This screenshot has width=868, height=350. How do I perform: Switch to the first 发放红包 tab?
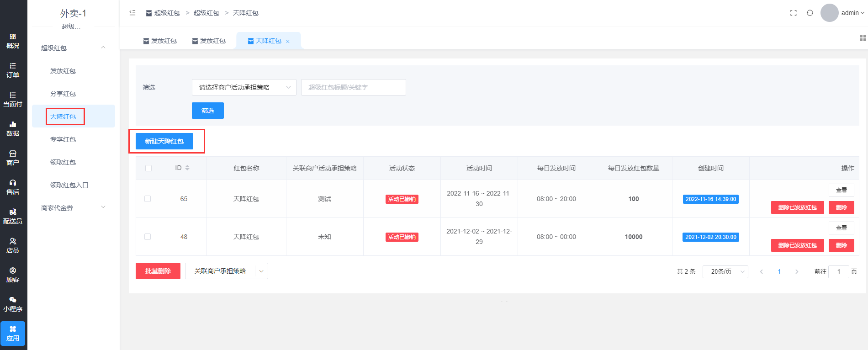[x=160, y=41]
